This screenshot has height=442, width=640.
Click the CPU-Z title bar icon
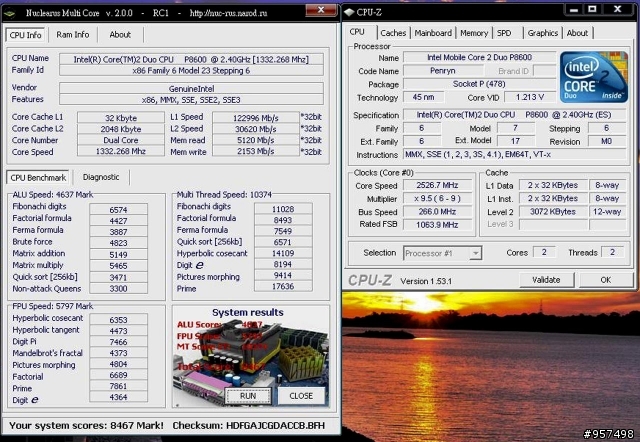point(349,13)
